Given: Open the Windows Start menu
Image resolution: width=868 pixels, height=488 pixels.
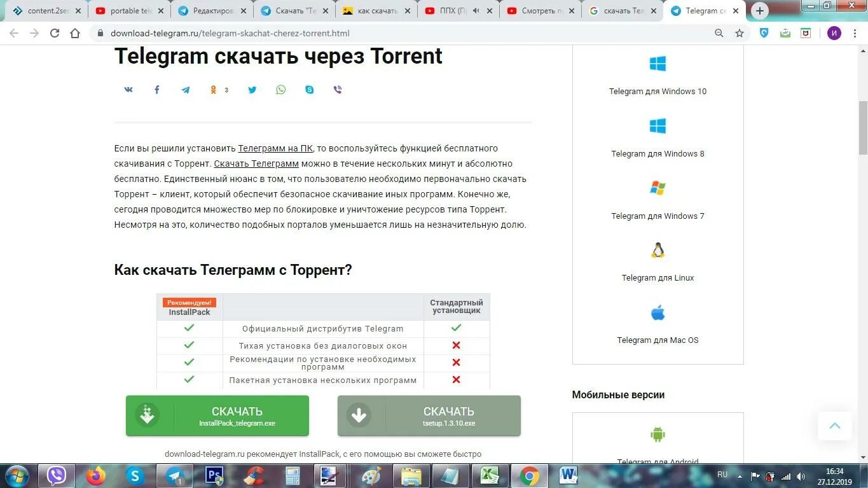Looking at the screenshot, I should [17, 475].
